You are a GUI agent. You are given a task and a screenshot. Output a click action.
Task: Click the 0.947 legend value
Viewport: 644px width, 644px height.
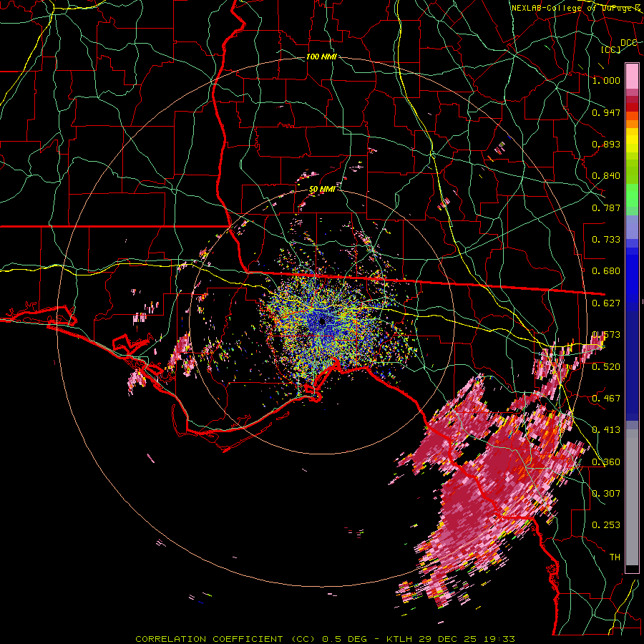click(x=606, y=112)
